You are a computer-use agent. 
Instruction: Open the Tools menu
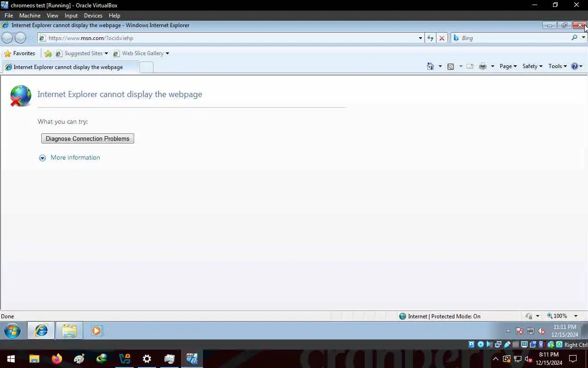pos(558,66)
